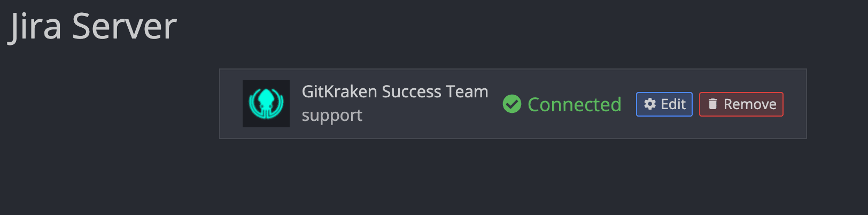Image resolution: width=868 pixels, height=215 pixels.
Task: Click the GitKraken squid avatar logo
Action: (266, 104)
